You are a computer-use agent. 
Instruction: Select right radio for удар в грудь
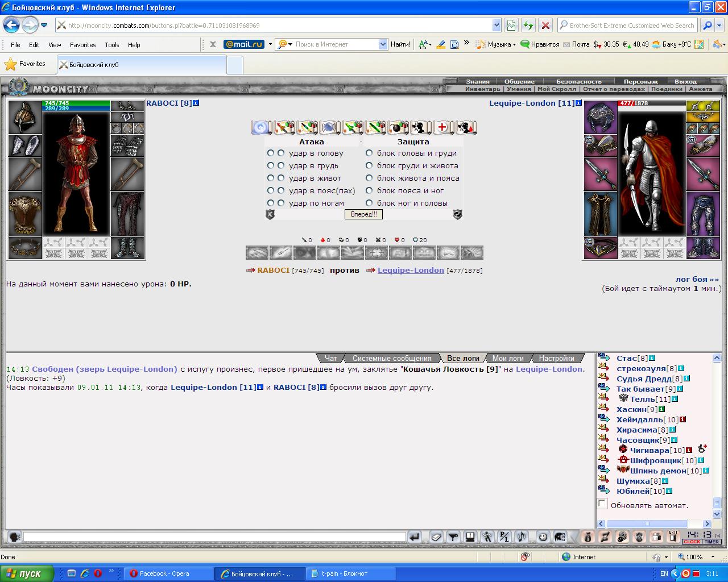pyautogui.click(x=281, y=166)
